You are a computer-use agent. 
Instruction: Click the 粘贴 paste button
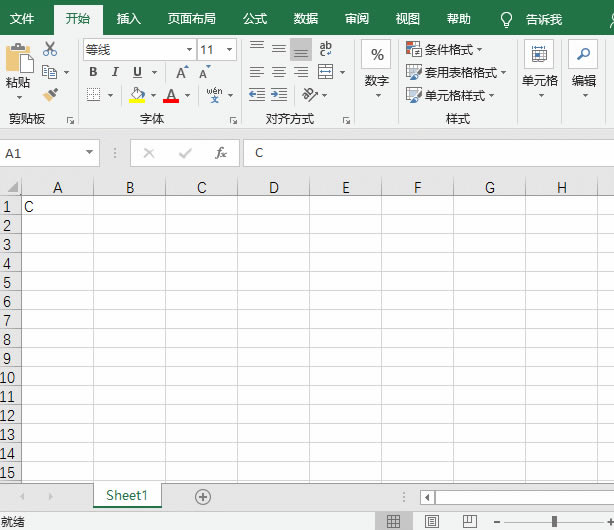18,68
